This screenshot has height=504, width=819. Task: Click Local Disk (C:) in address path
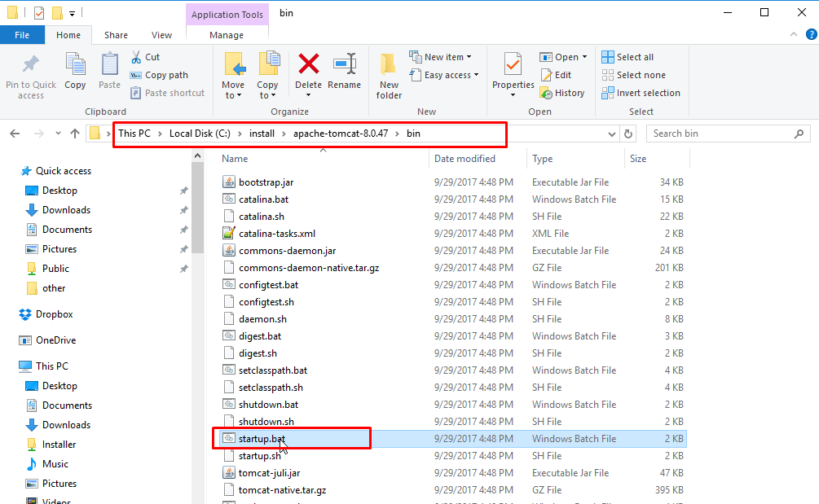pyautogui.click(x=200, y=134)
